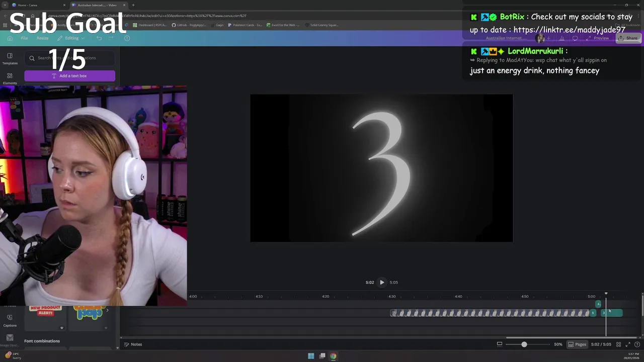Click Add a text box button
This screenshot has width=644, height=362.
coord(69,76)
